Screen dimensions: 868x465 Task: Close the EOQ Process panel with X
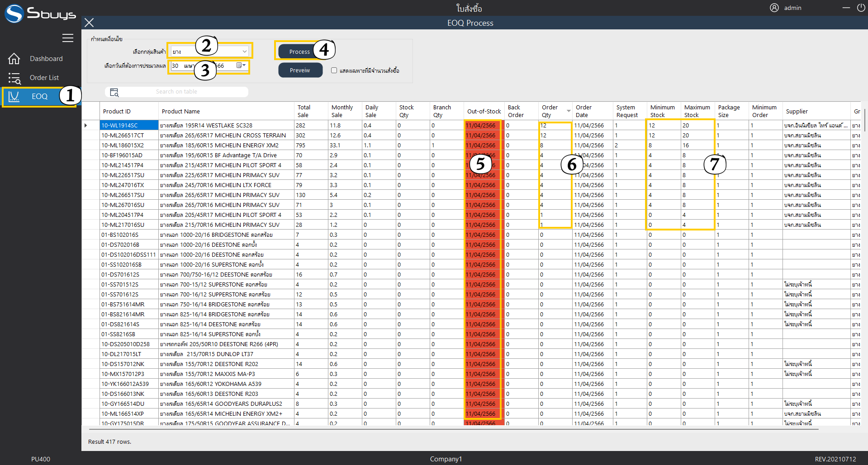[x=89, y=23]
